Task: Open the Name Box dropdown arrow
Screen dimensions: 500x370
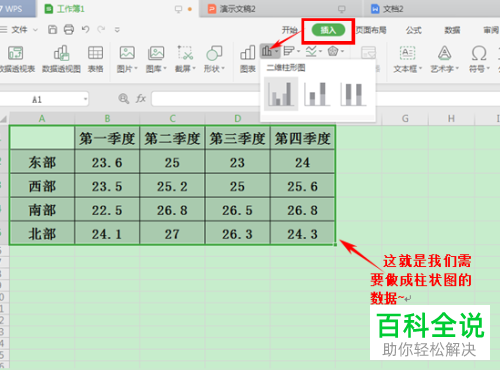Action: pos(85,99)
